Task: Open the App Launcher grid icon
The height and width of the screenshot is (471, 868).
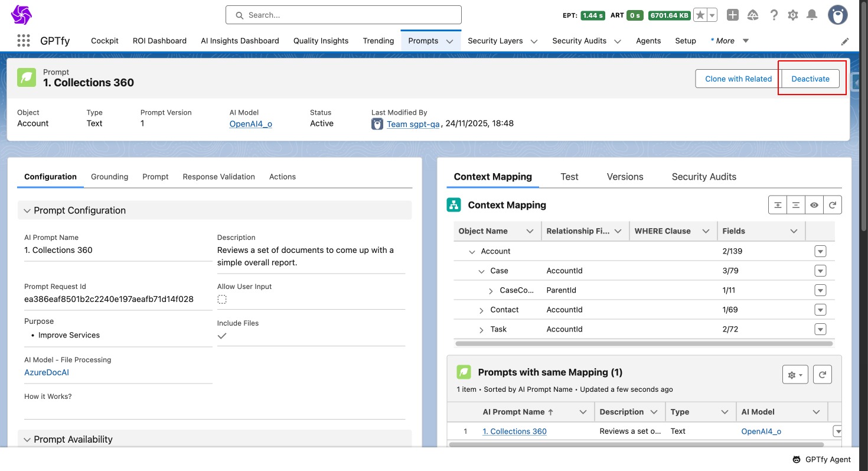Action: click(24, 41)
